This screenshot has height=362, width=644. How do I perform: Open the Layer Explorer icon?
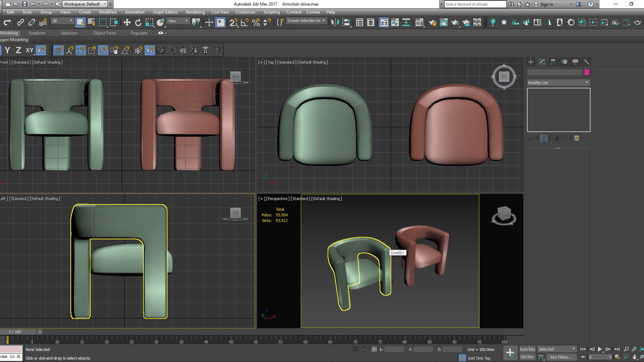[371, 22]
